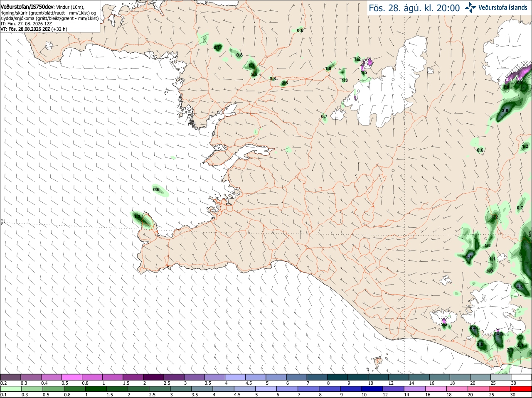The width and height of the screenshot is (532, 398).
Task: Click the 0.6 rain cell over the sea
Action: [156, 189]
